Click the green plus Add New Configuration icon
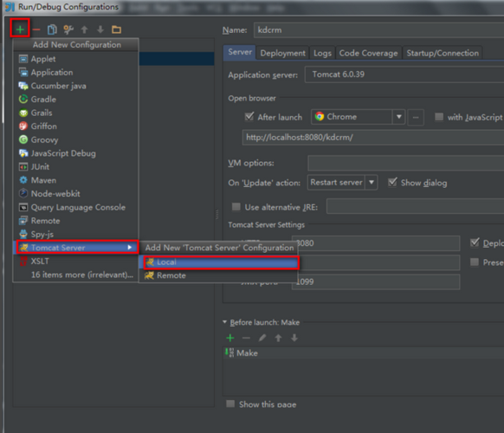The height and width of the screenshot is (433, 504). 20,29
